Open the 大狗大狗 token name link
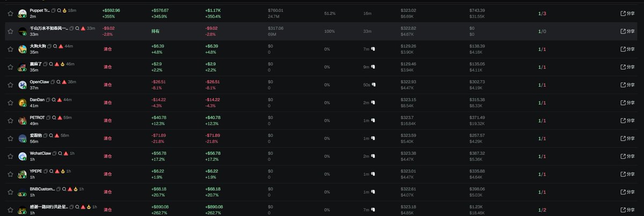The image size is (644, 216). coord(38,46)
